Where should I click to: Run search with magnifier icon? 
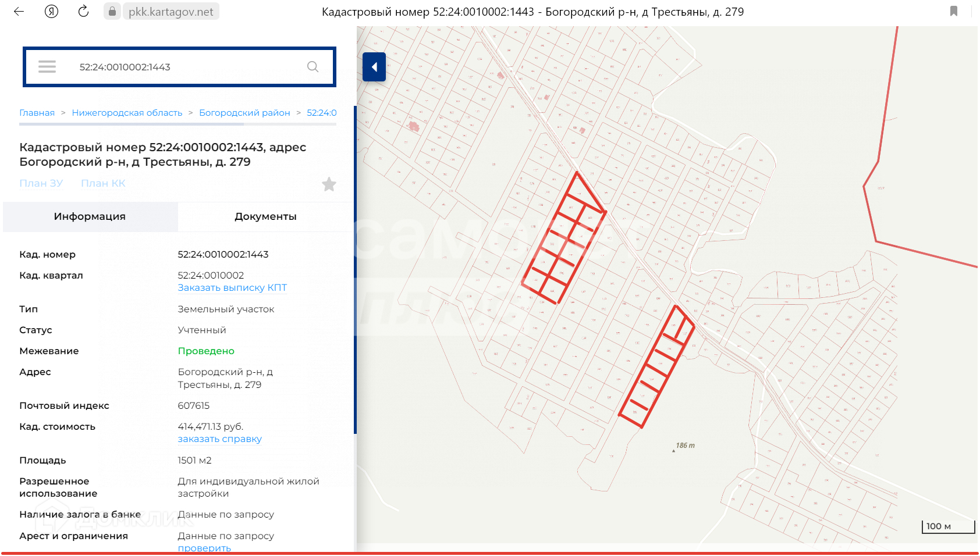313,67
